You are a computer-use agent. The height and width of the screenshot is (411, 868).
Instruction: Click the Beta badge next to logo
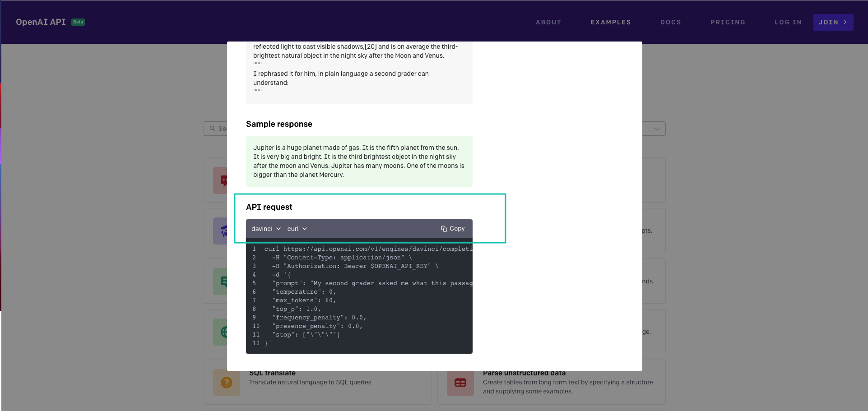pyautogui.click(x=78, y=22)
